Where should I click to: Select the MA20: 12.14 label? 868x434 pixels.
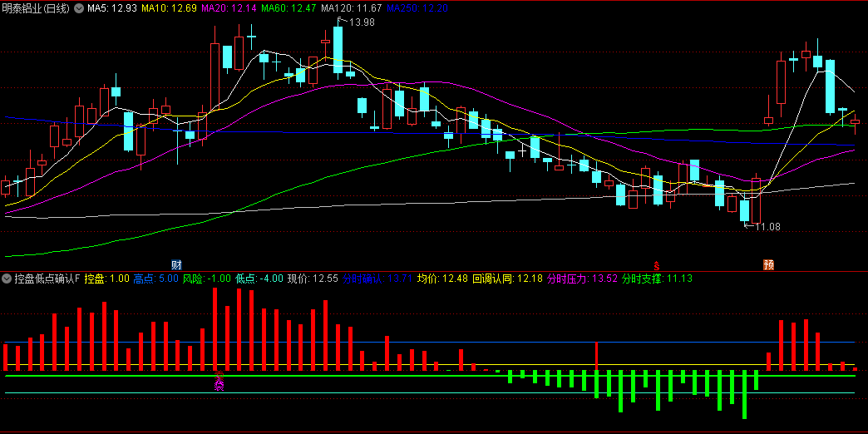(x=228, y=9)
